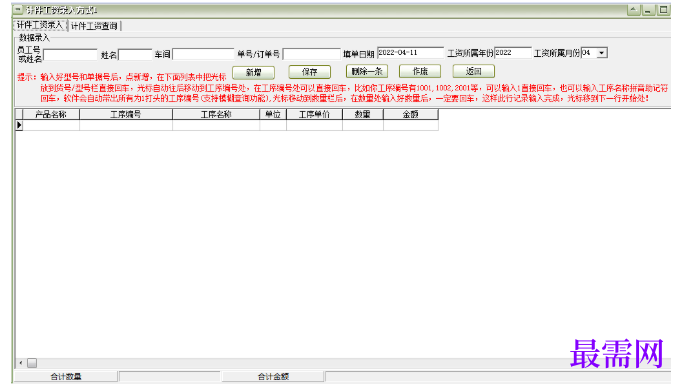
Task: Click the 合计金额 value box
Action: click(498, 376)
